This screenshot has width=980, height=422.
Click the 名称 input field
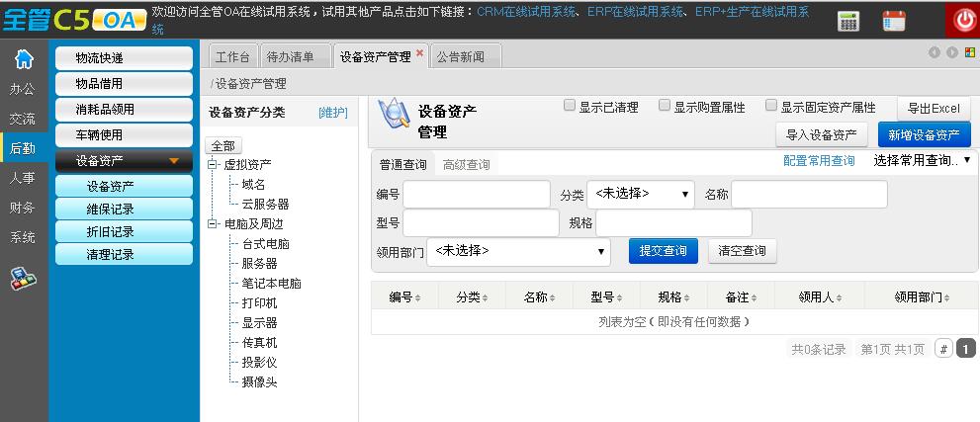pos(809,194)
